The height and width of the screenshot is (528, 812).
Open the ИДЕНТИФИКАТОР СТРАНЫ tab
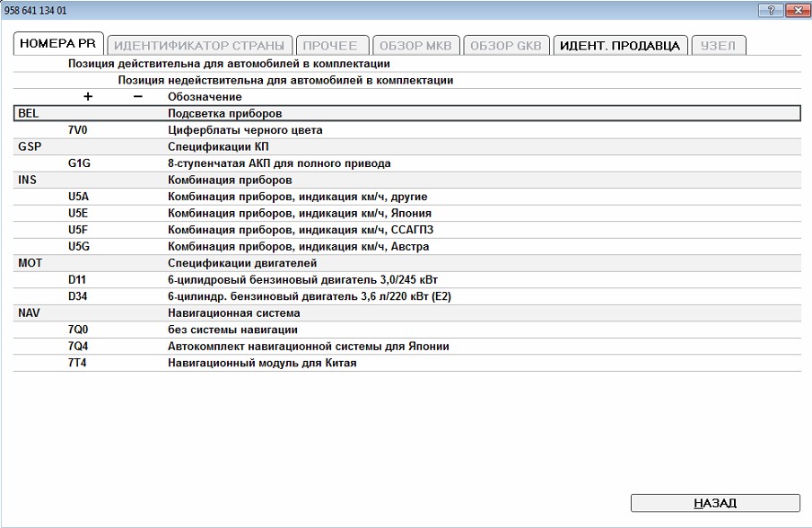pos(200,46)
